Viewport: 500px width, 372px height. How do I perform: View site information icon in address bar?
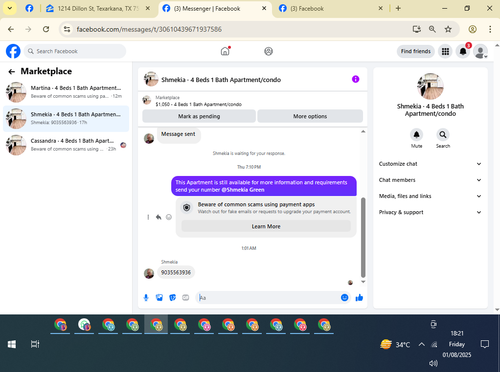pyautogui.click(x=67, y=29)
